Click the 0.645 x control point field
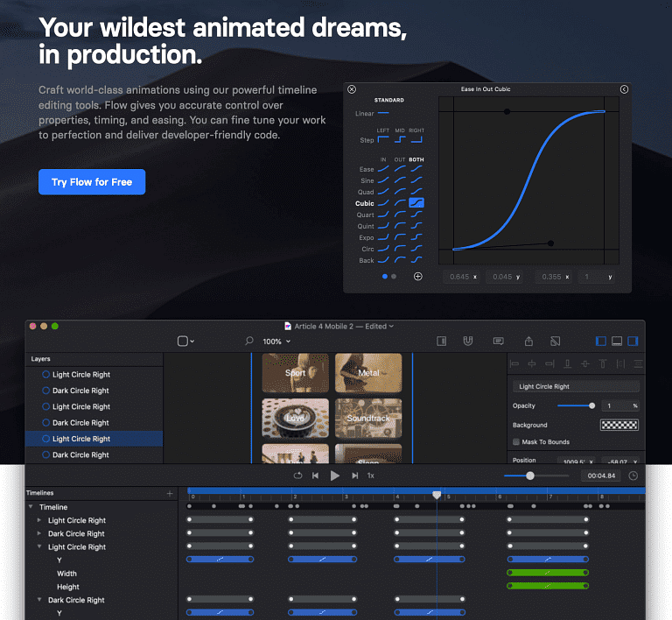 click(463, 277)
